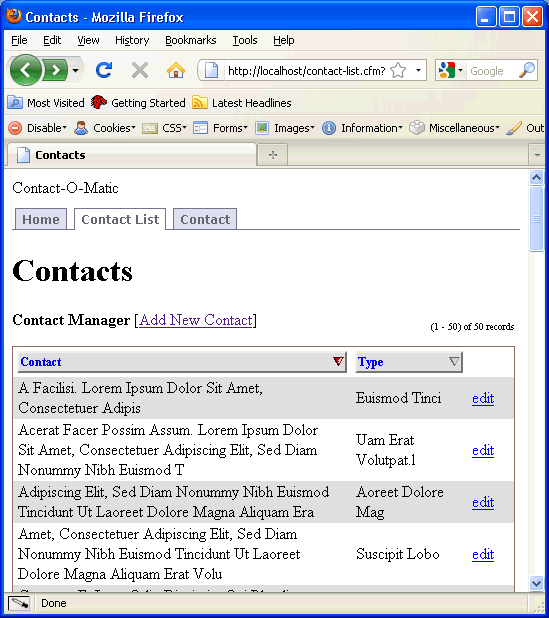Toggle sort order on the Contact column arrow
This screenshot has height=618, width=549.
point(338,361)
